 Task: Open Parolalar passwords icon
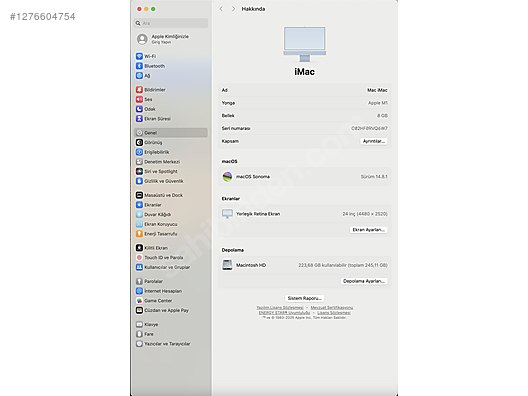(139, 281)
